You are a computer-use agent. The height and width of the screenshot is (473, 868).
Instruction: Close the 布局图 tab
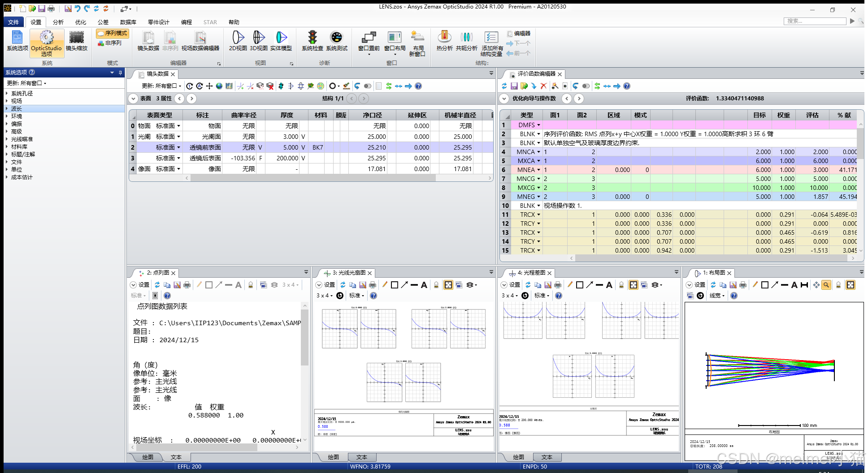(x=729, y=273)
